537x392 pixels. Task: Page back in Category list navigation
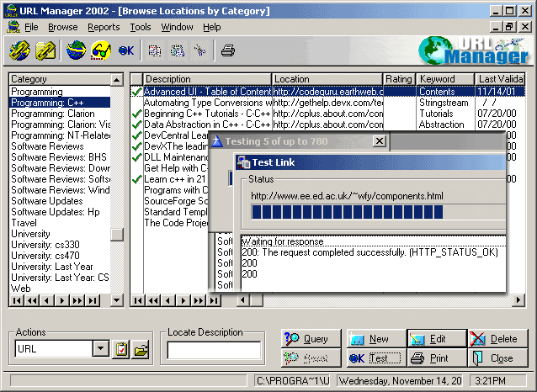click(x=32, y=300)
